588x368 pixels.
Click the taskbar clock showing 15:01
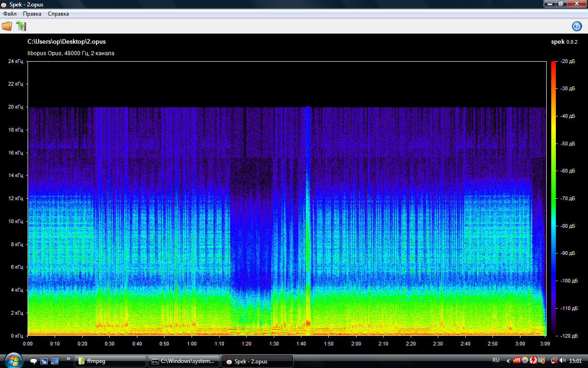click(x=575, y=361)
